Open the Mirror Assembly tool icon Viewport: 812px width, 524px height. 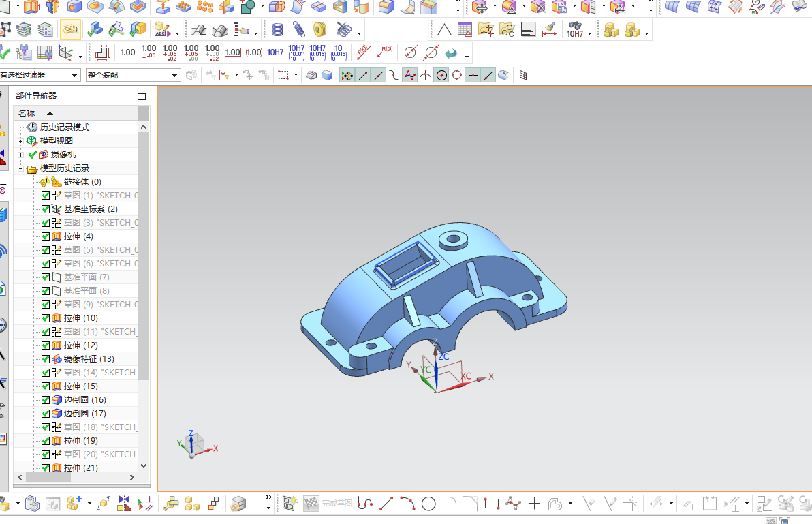click(x=124, y=504)
